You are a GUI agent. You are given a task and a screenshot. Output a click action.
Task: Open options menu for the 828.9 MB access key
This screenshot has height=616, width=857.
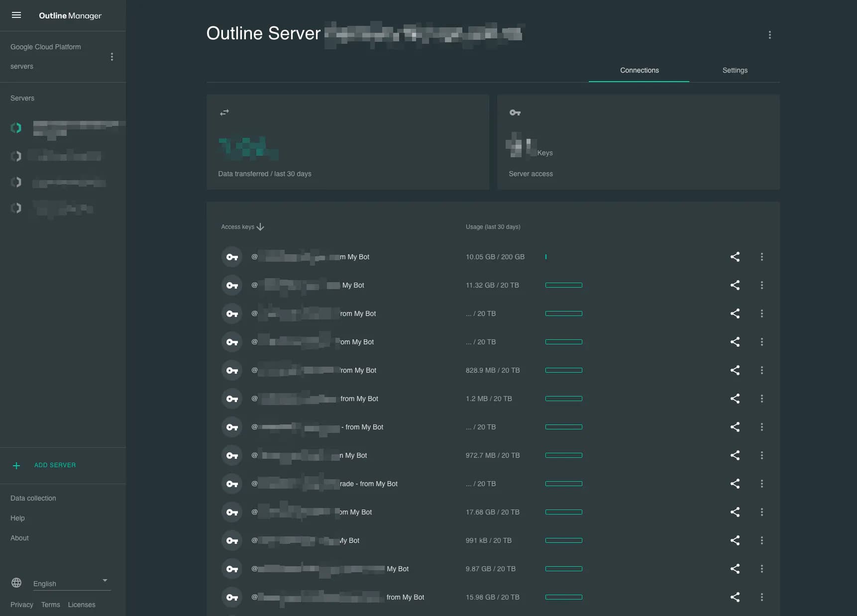click(x=761, y=370)
